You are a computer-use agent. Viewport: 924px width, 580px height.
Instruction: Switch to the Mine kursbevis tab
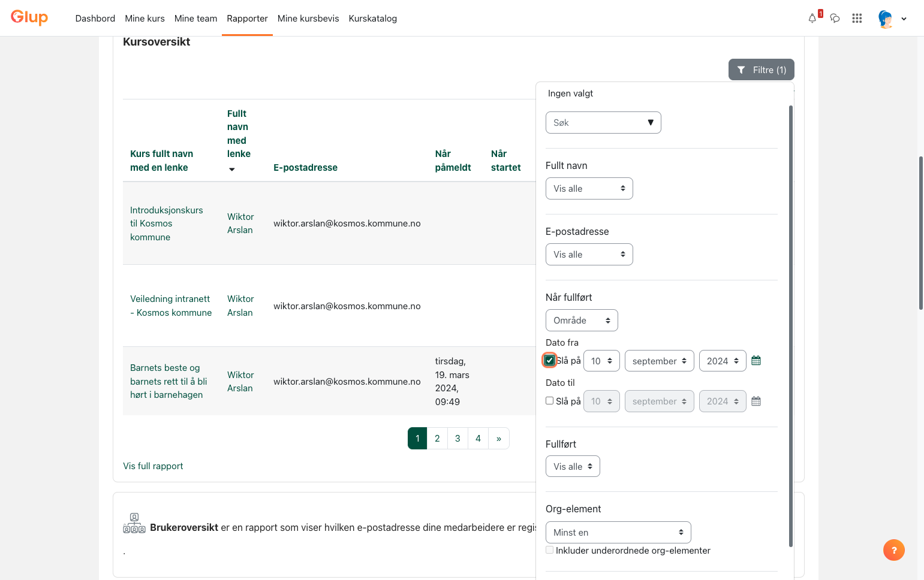point(308,19)
